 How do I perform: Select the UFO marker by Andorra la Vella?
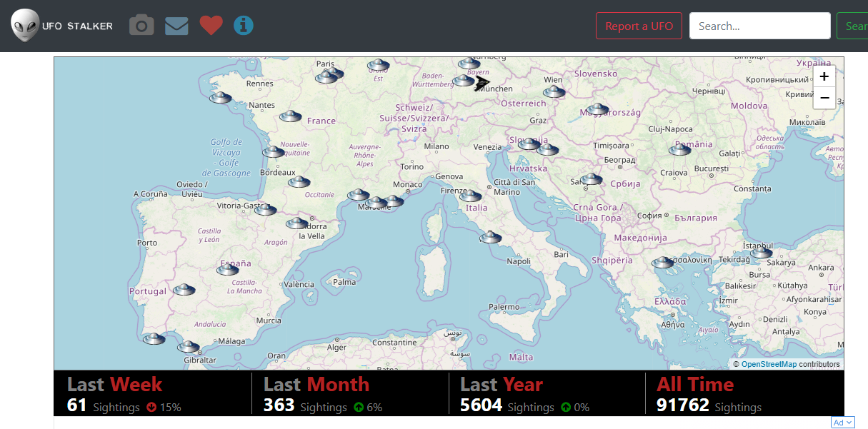pos(297,223)
